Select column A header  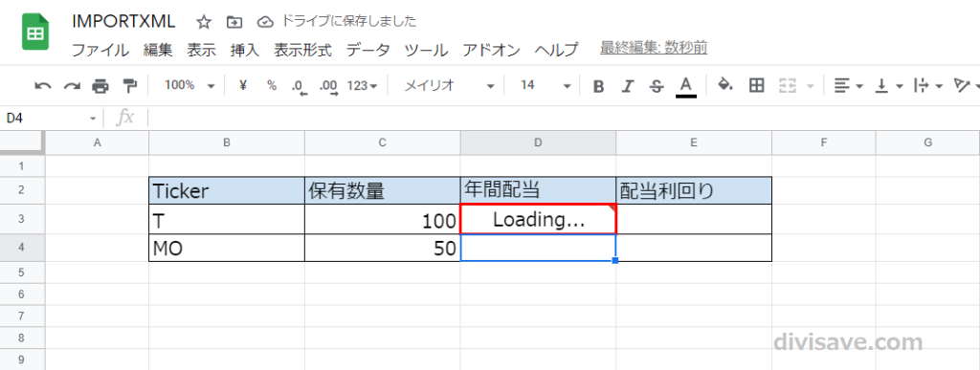[97, 142]
